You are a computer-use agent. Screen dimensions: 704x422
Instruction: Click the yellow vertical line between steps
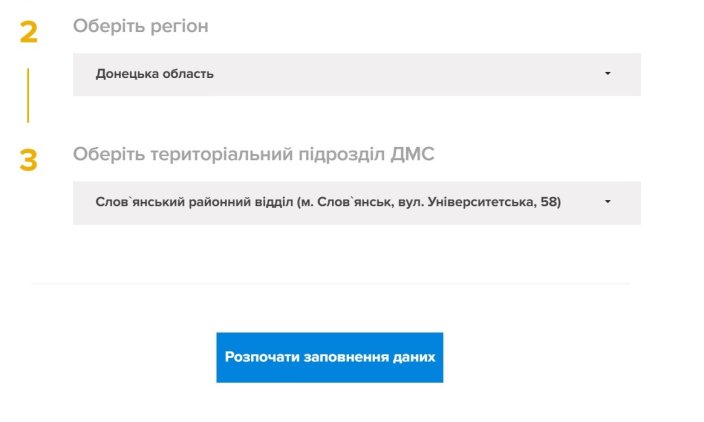[28, 95]
